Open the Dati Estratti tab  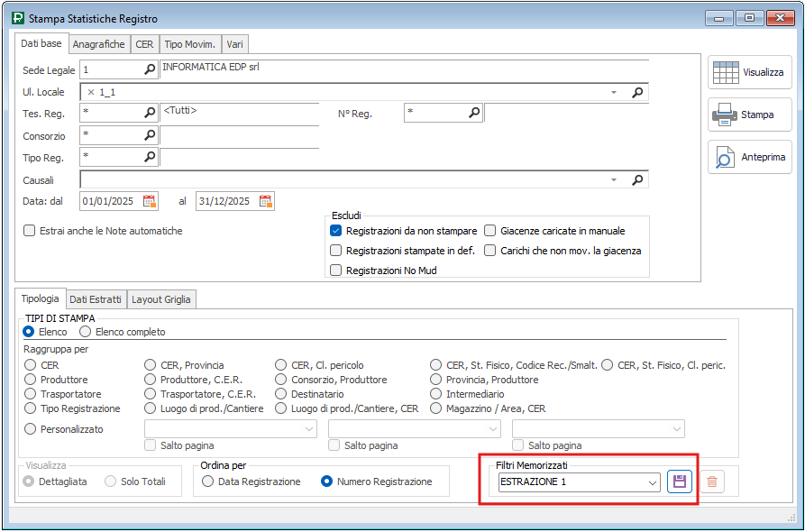95,299
